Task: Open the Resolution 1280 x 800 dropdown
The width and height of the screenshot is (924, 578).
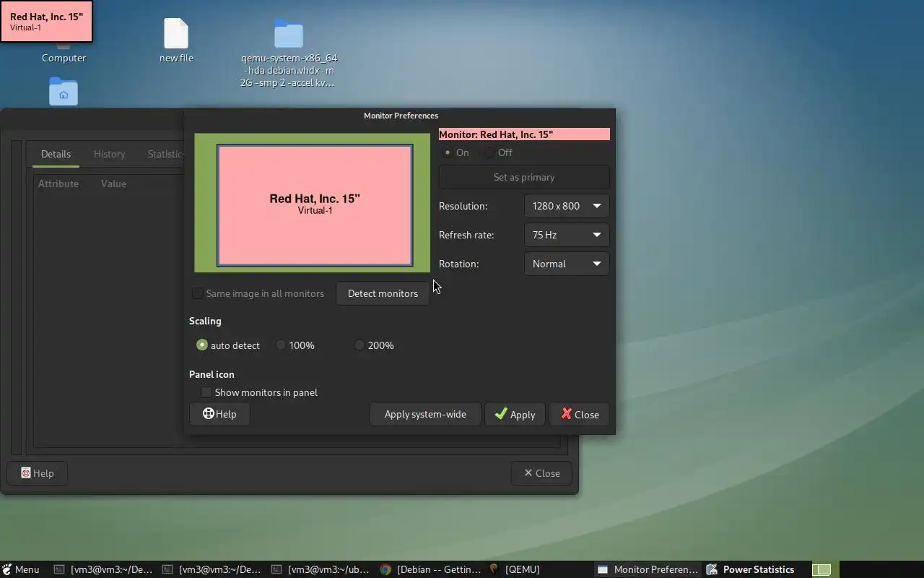Action: 567,206
